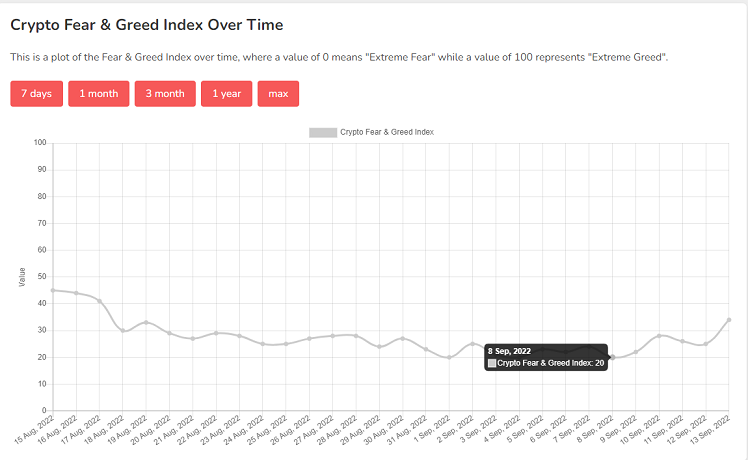Switch chart to 1 month view
The image size is (748, 460).
pyautogui.click(x=99, y=94)
